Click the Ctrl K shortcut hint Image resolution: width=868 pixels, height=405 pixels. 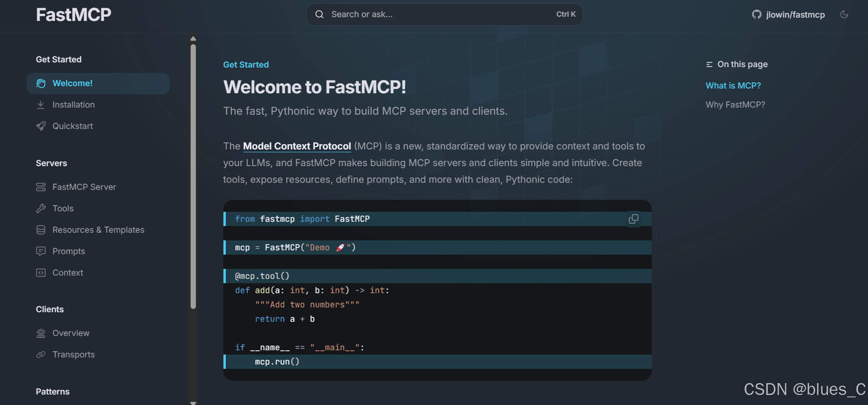566,14
